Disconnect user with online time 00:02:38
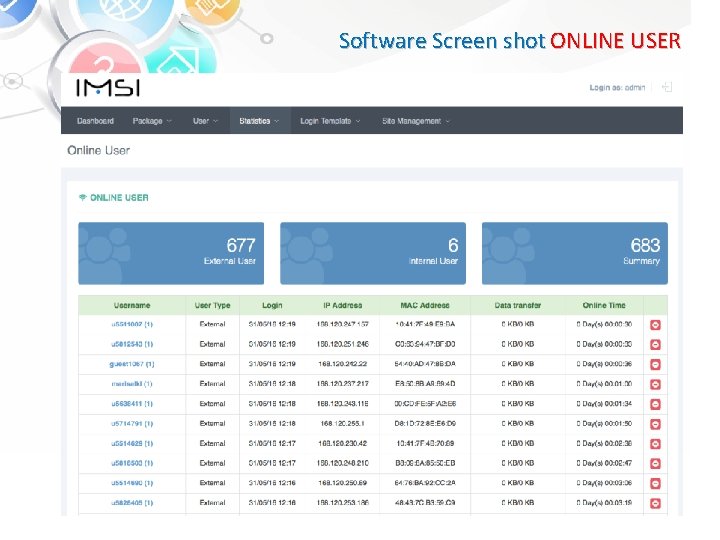The width and height of the screenshot is (720, 540). click(x=655, y=444)
